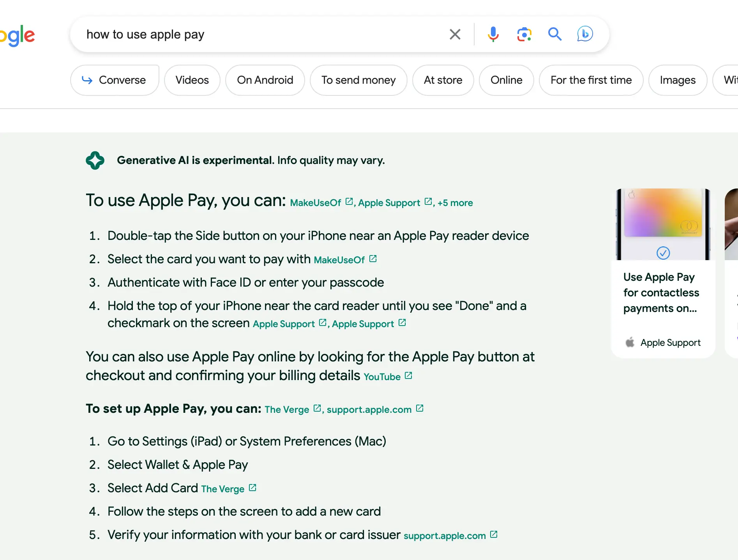
Task: Select the Videos filter chip
Action: point(192,80)
